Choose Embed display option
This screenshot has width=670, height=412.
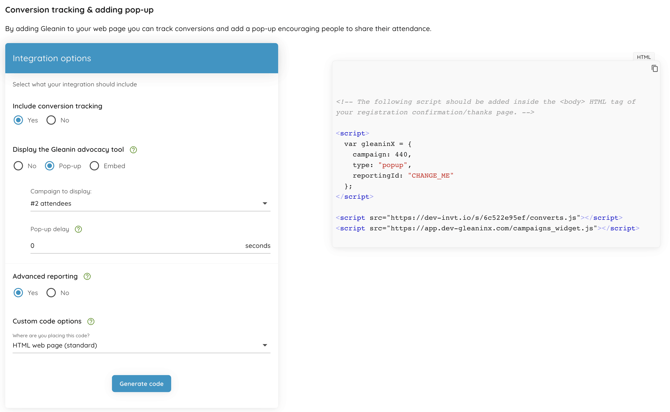(x=94, y=166)
